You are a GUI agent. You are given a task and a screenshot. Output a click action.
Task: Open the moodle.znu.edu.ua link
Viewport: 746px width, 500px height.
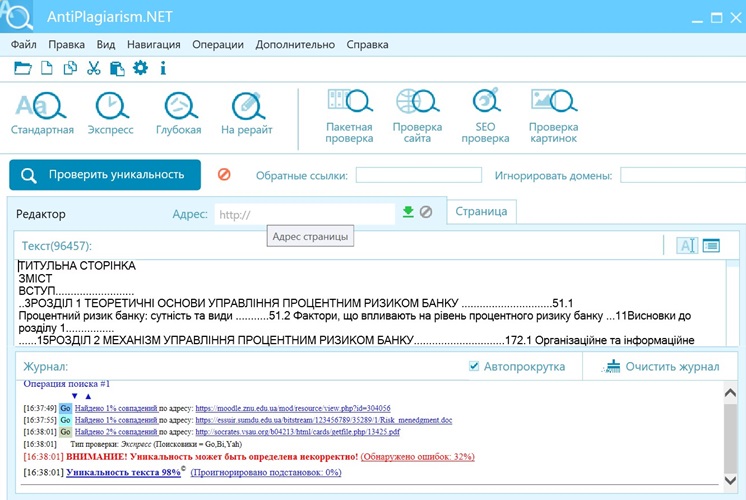coord(293,408)
